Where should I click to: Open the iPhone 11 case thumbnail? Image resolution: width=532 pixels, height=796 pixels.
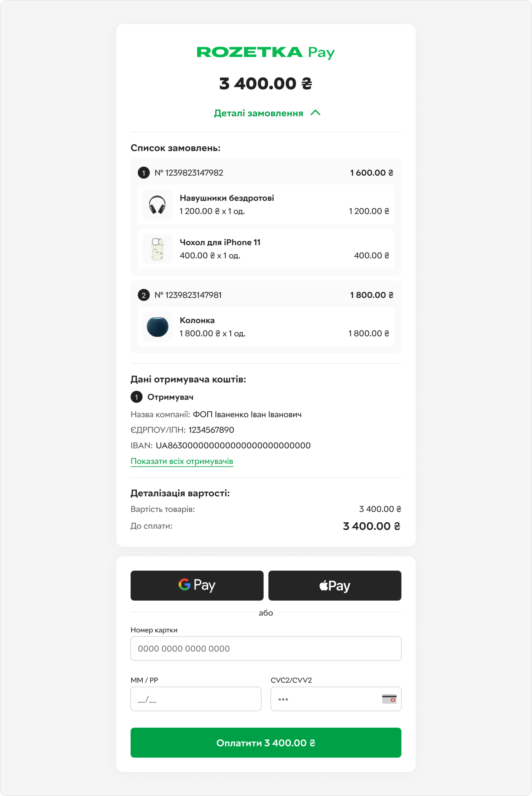[158, 249]
